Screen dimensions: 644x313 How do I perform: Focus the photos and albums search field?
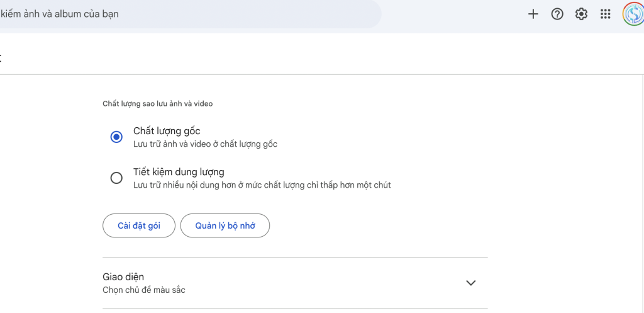point(189,14)
